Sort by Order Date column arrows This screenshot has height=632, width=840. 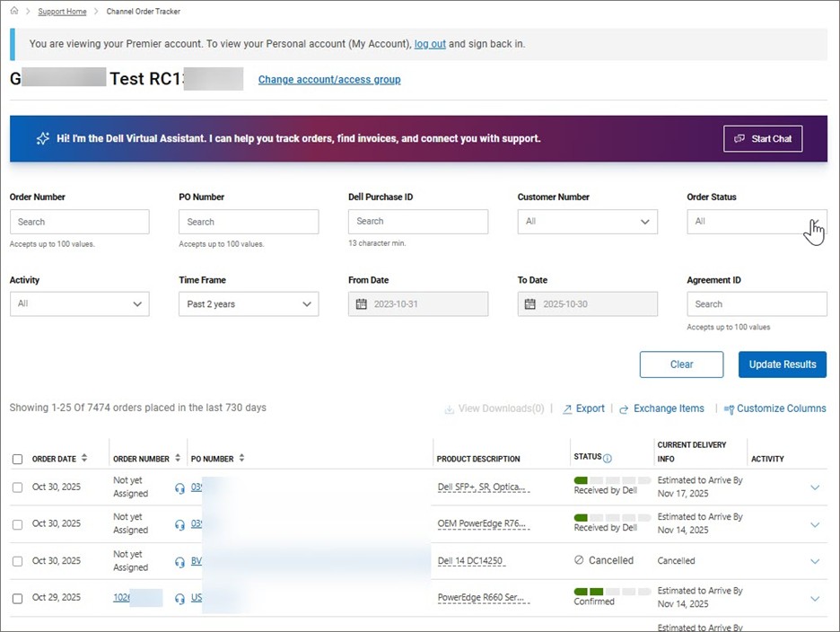pyautogui.click(x=84, y=458)
